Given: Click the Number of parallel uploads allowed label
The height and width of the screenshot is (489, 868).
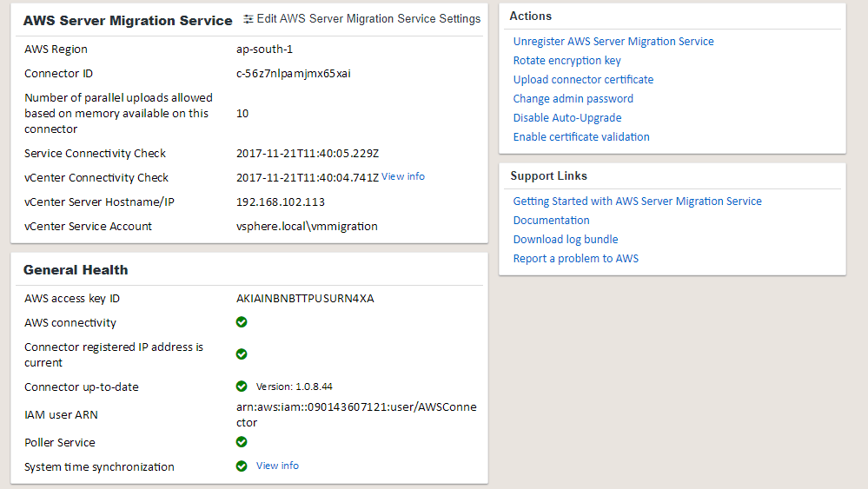Looking at the screenshot, I should tap(118, 114).
